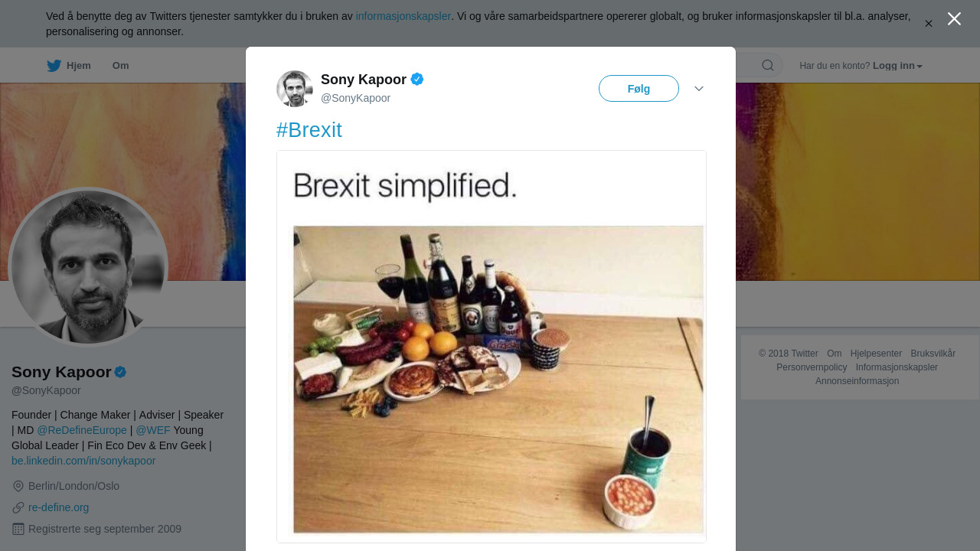Image resolution: width=980 pixels, height=551 pixels.
Task: Open the re-define.org website link
Action: [58, 507]
